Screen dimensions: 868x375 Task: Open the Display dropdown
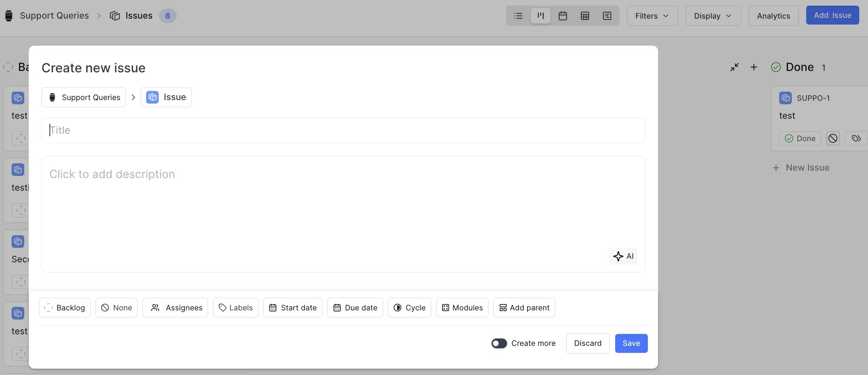713,16
